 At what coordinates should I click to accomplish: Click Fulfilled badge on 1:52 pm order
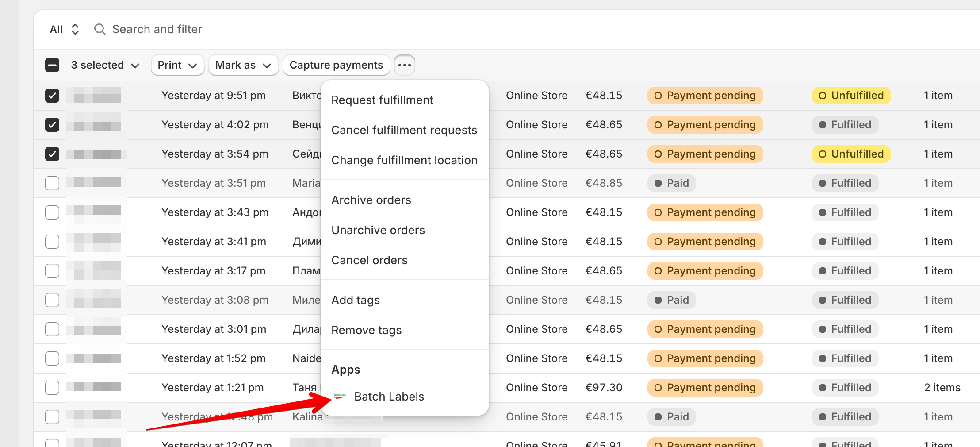click(845, 358)
